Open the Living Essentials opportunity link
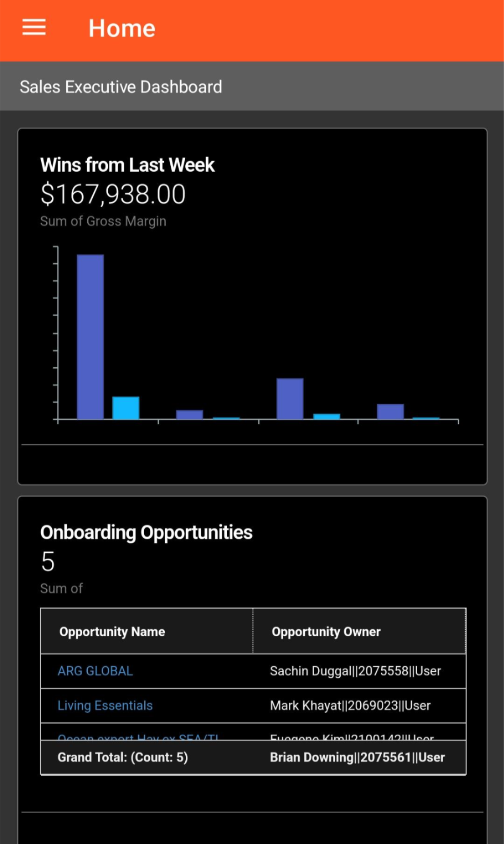This screenshot has width=504, height=844. 105,705
